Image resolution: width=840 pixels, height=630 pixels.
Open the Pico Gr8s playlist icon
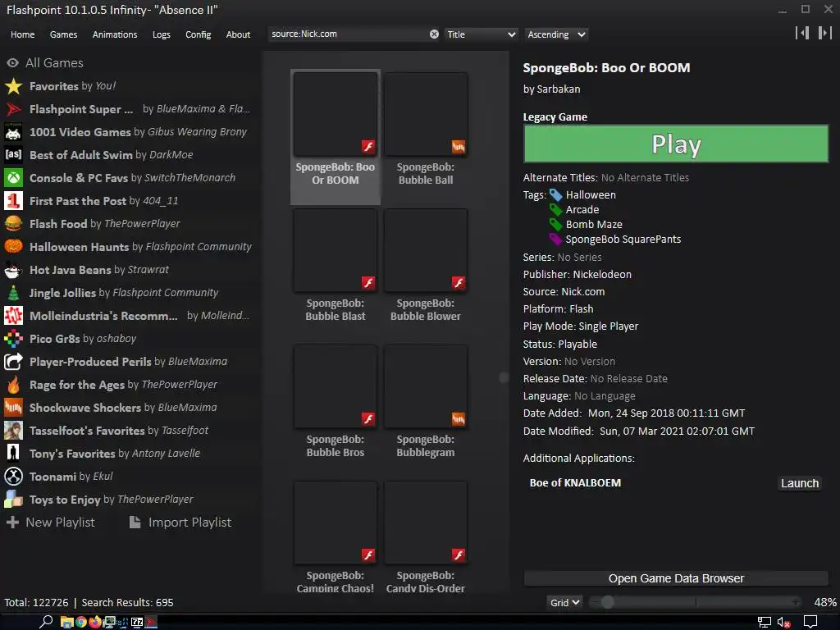[13, 339]
